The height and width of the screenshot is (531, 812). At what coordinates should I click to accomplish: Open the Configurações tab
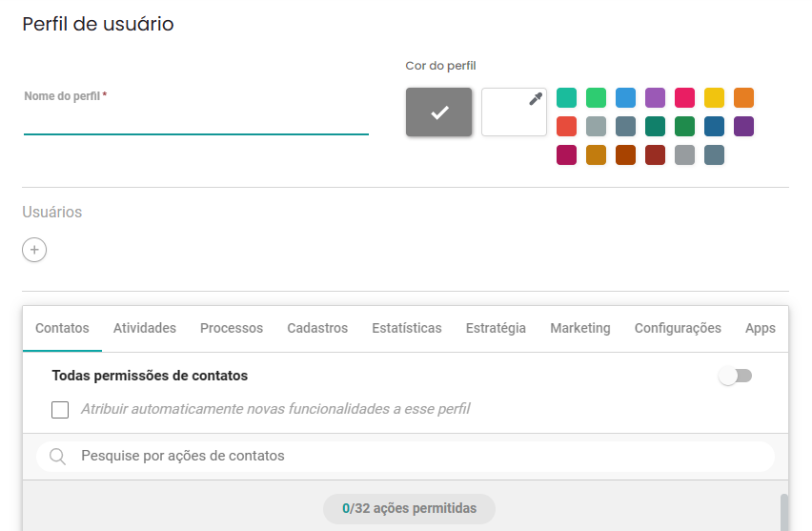(x=678, y=328)
